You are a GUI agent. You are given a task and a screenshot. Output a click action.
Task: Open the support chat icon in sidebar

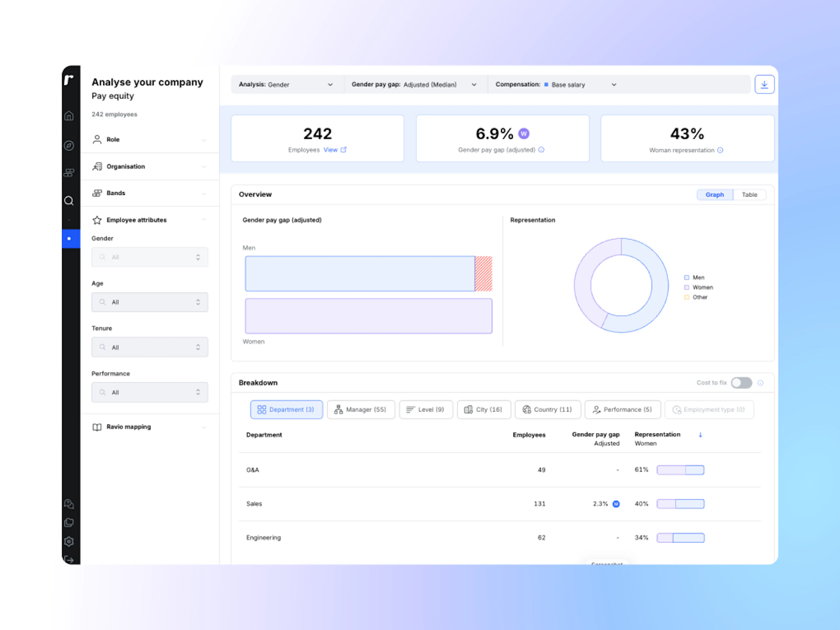69,504
